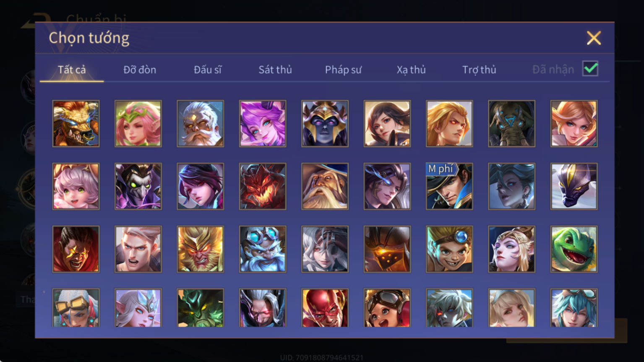Viewport: 644px width, 362px height.
Task: Choose the white-bearded old man hero
Action: click(201, 124)
